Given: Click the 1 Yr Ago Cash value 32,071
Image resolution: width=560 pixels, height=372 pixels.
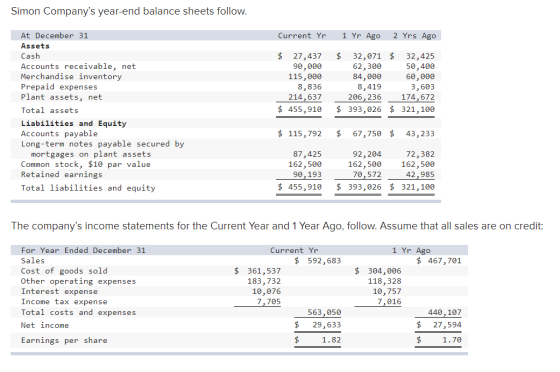Looking at the screenshot, I should click(367, 56).
